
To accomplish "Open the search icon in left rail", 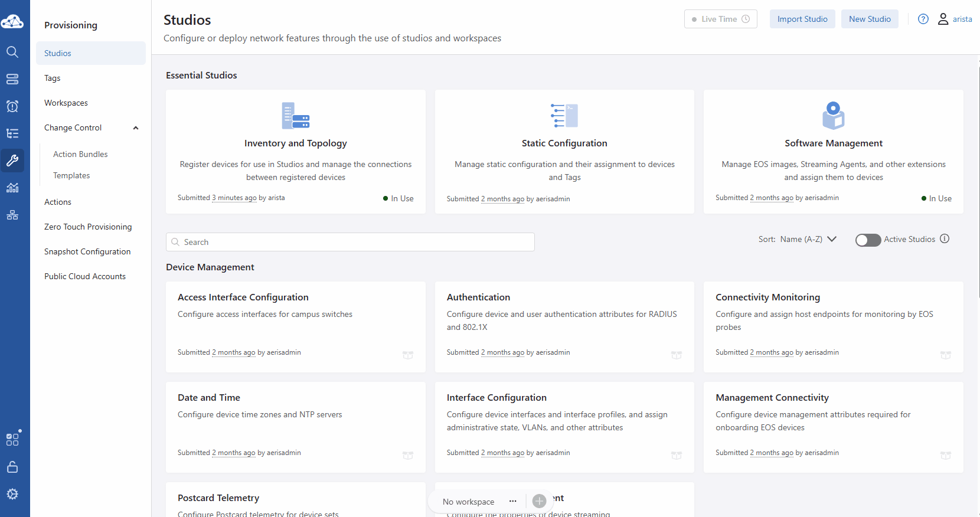I will [12, 52].
